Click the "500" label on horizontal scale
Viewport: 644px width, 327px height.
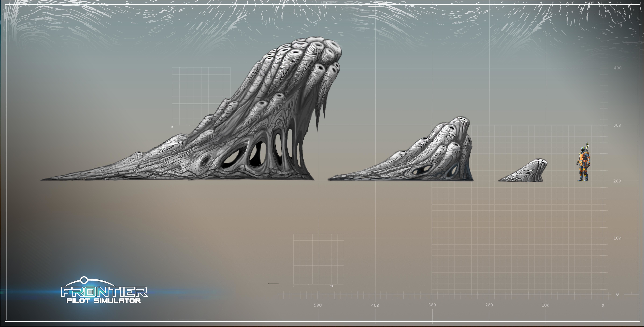(x=318, y=305)
